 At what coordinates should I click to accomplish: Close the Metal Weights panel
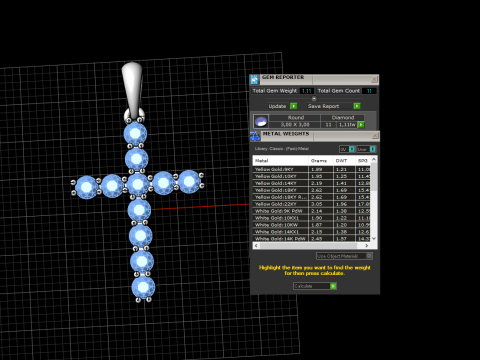[x=375, y=136]
